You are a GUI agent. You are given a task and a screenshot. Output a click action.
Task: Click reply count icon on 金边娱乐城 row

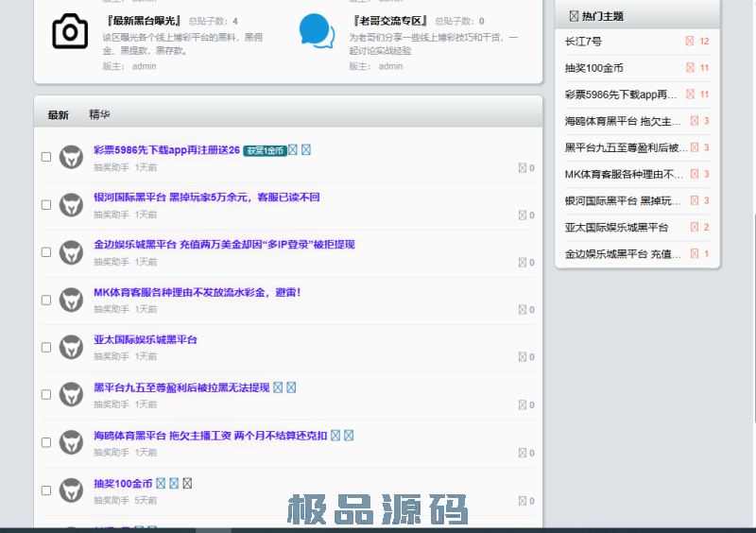523,263
